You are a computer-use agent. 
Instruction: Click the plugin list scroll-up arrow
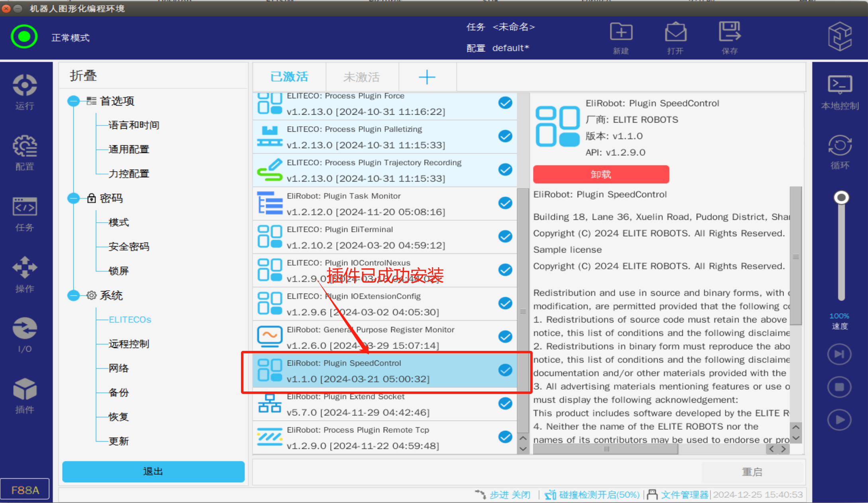(x=523, y=438)
